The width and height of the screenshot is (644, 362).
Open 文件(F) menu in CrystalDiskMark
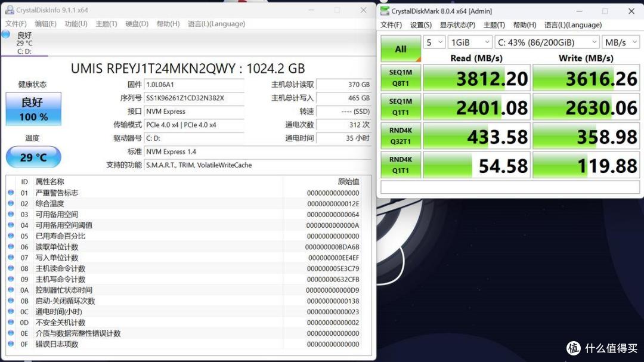(391, 25)
